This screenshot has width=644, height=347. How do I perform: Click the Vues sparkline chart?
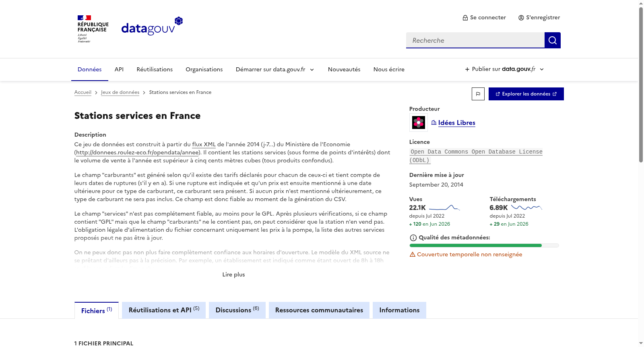click(x=444, y=208)
